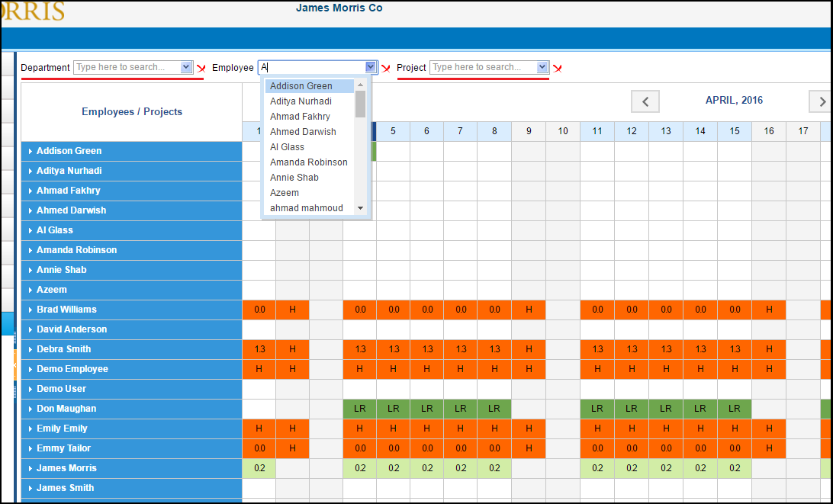Click Emily Emily H cell on day 9
The width and height of the screenshot is (833, 504).
(529, 429)
